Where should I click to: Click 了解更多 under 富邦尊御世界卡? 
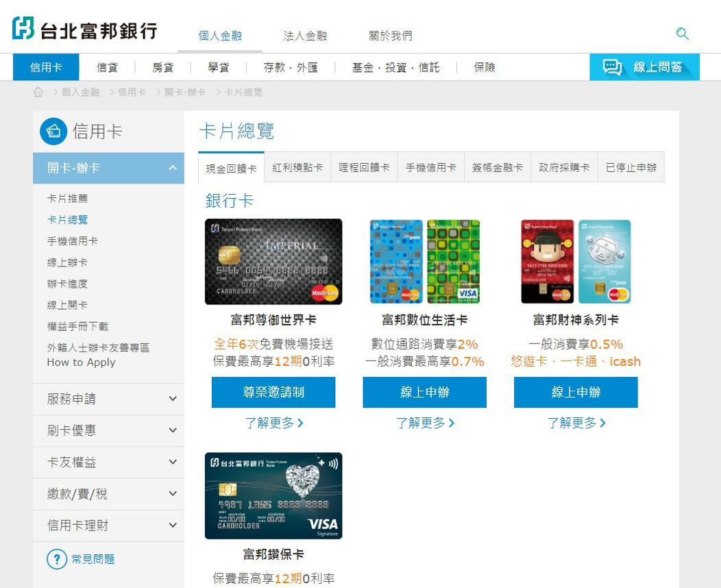point(273,423)
